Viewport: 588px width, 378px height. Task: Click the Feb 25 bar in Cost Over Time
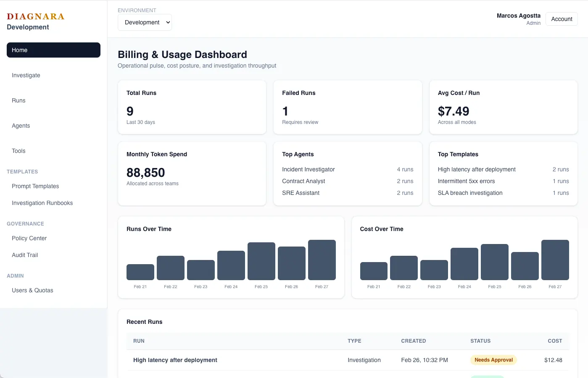tap(494, 262)
